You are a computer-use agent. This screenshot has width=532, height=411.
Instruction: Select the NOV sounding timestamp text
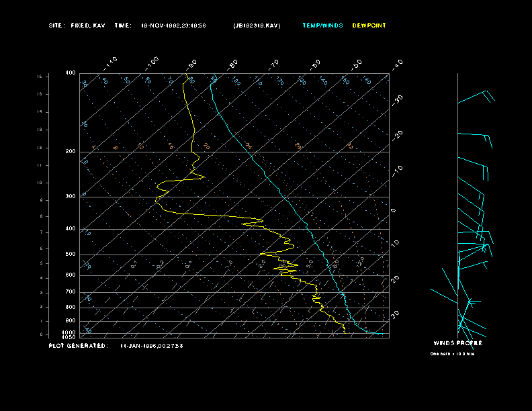point(173,26)
